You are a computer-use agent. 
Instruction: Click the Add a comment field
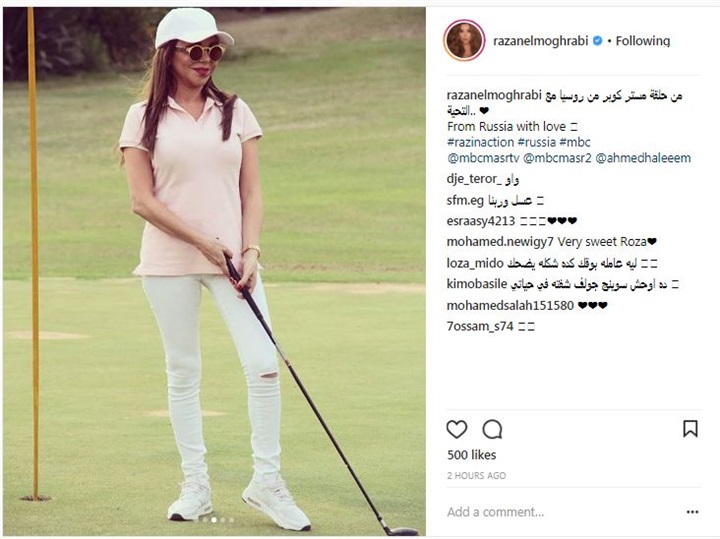pyautogui.click(x=562, y=512)
